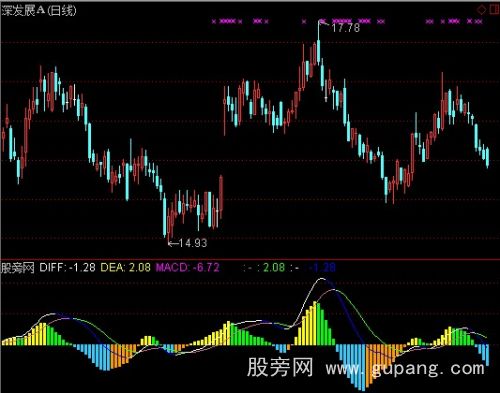Click the 股旁网 indicator name label
This screenshot has height=393, width=500.
point(18,268)
